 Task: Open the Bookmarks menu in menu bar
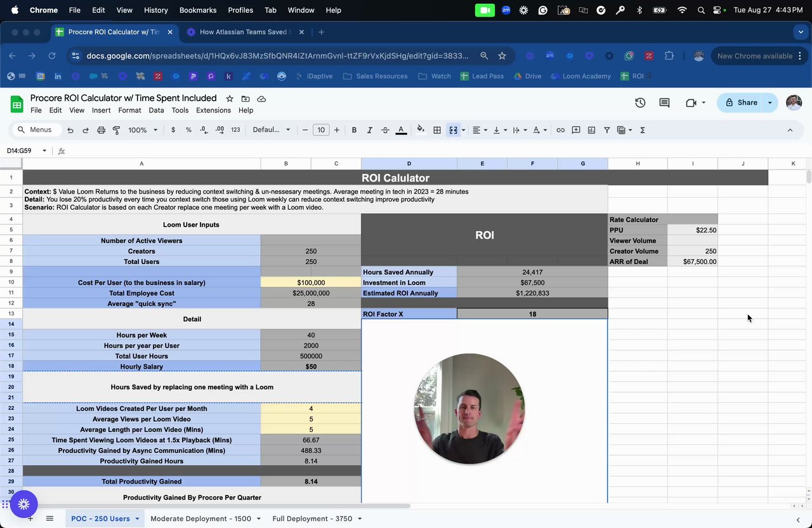[x=198, y=10]
